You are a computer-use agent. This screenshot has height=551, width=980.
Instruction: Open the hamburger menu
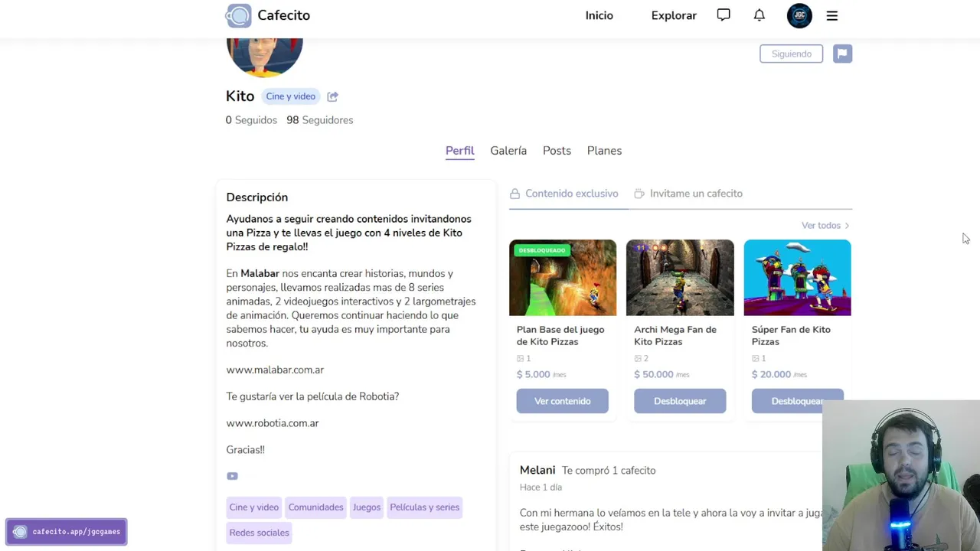tap(832, 15)
